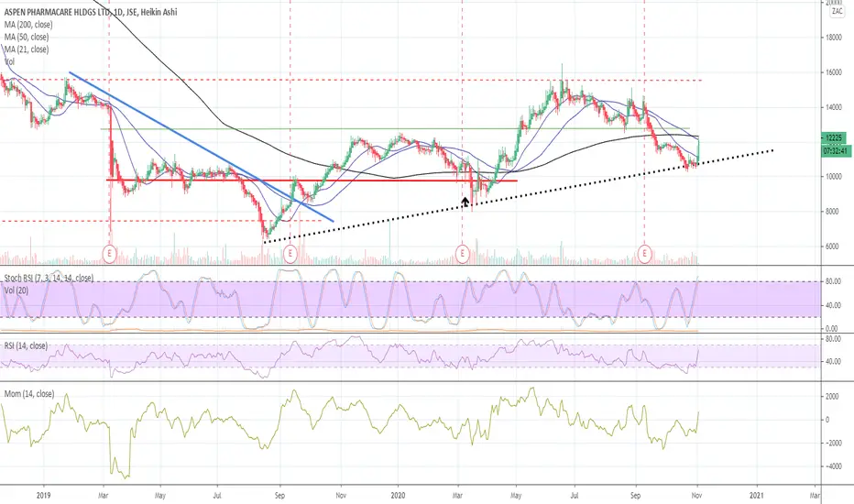Image resolution: width=854 pixels, height=504 pixels.
Task: Select the Mom (14, close) indicator legend
Action: (x=29, y=394)
